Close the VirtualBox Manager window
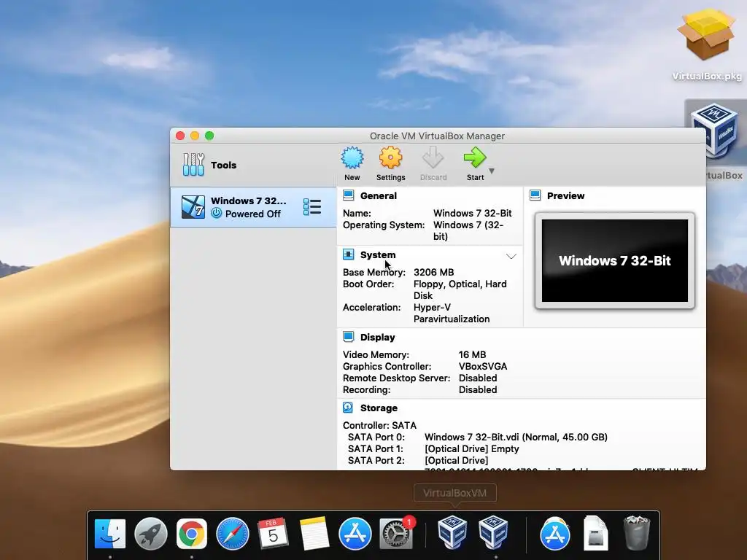This screenshot has height=560, width=747. 180,136
